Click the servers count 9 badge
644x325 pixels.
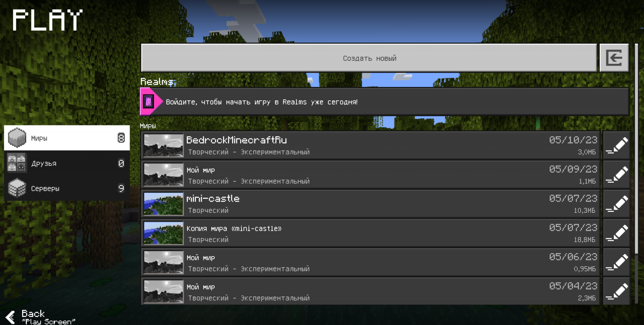pos(121,188)
